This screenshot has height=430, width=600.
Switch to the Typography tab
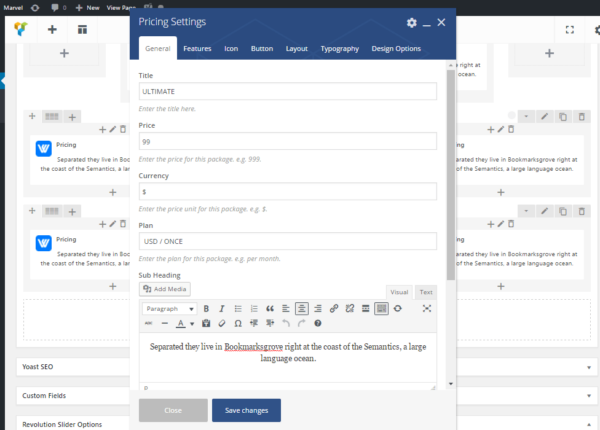click(339, 48)
